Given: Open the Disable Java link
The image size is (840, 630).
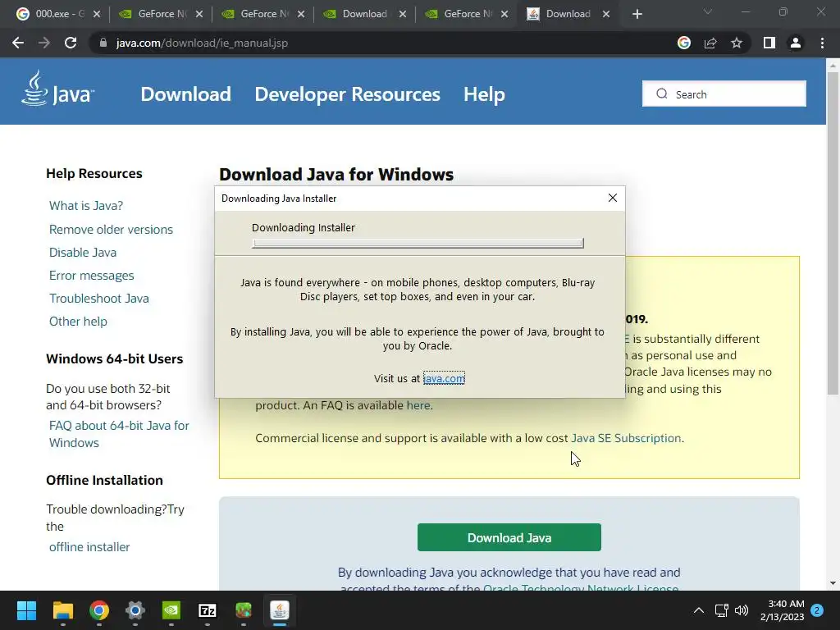Looking at the screenshot, I should click(x=83, y=253).
